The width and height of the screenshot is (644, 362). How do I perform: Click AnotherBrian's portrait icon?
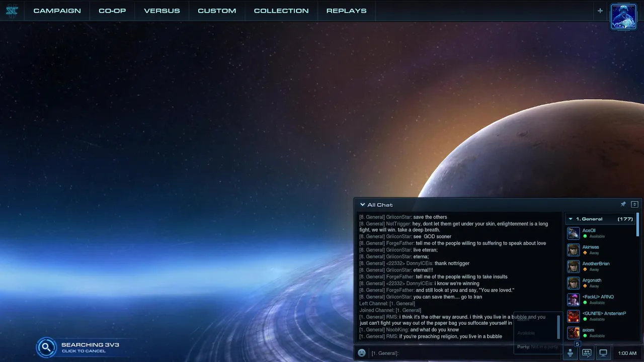[574, 266]
